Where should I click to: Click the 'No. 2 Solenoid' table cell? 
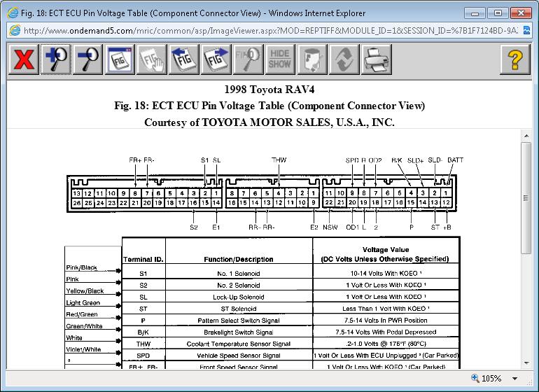tap(239, 286)
